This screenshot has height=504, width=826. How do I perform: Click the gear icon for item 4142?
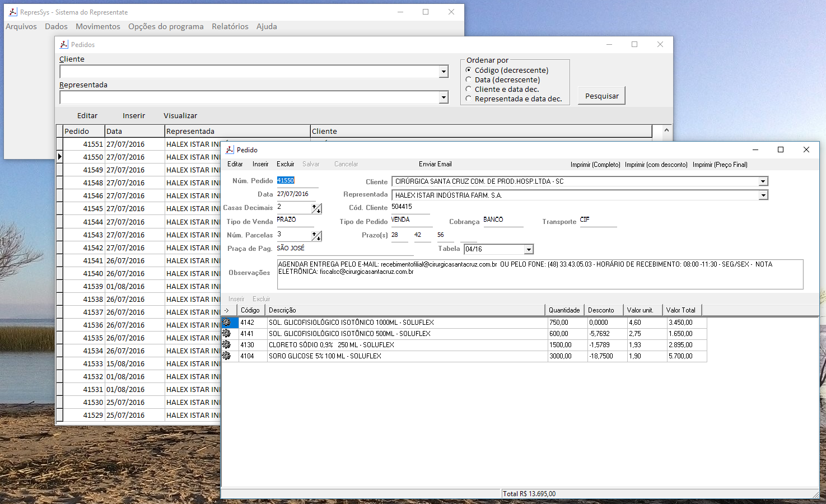click(x=227, y=323)
